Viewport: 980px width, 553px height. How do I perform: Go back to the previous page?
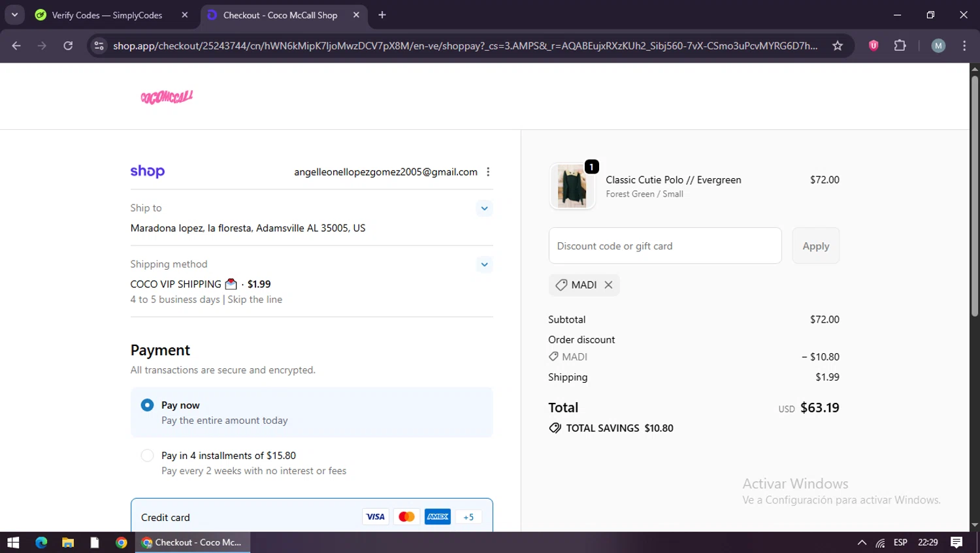16,46
